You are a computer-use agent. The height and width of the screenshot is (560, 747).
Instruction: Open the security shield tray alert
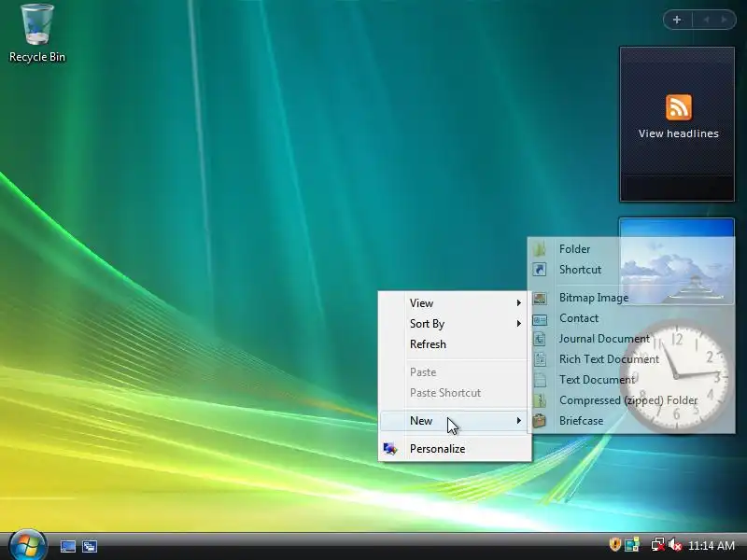pyautogui.click(x=615, y=544)
